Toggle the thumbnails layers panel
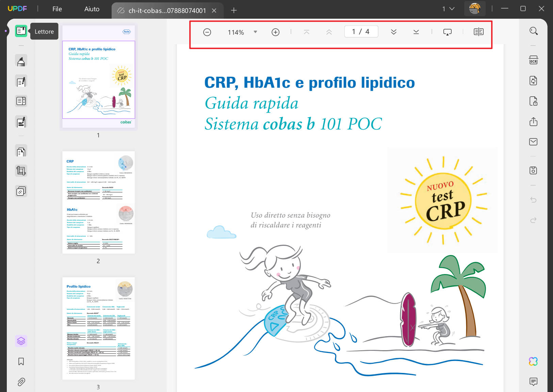The image size is (553, 392). tap(21, 341)
